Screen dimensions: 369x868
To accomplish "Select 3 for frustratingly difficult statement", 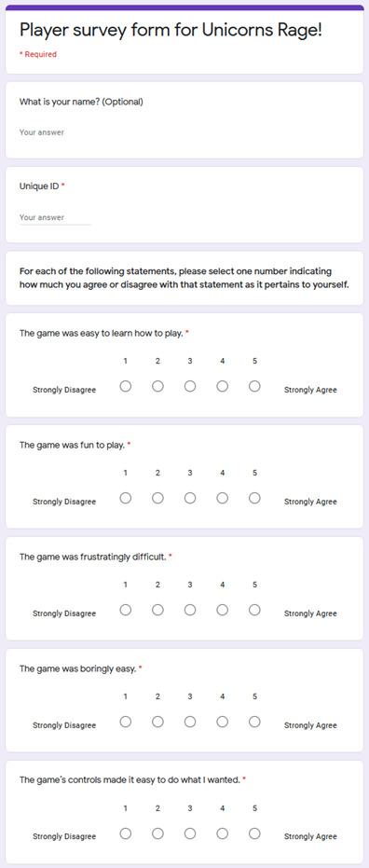I will [190, 610].
